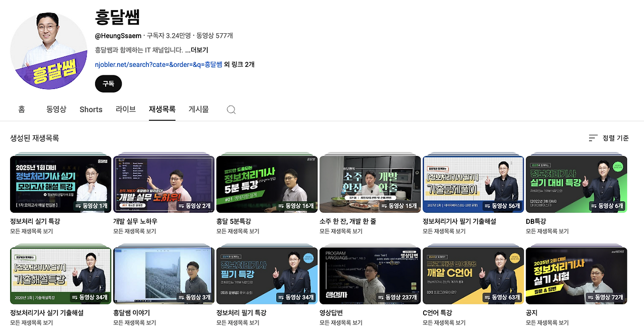Open the 소주 한 잔, 개발 한 줄 thumbnail
This screenshot has height=336, width=644.
[370, 184]
